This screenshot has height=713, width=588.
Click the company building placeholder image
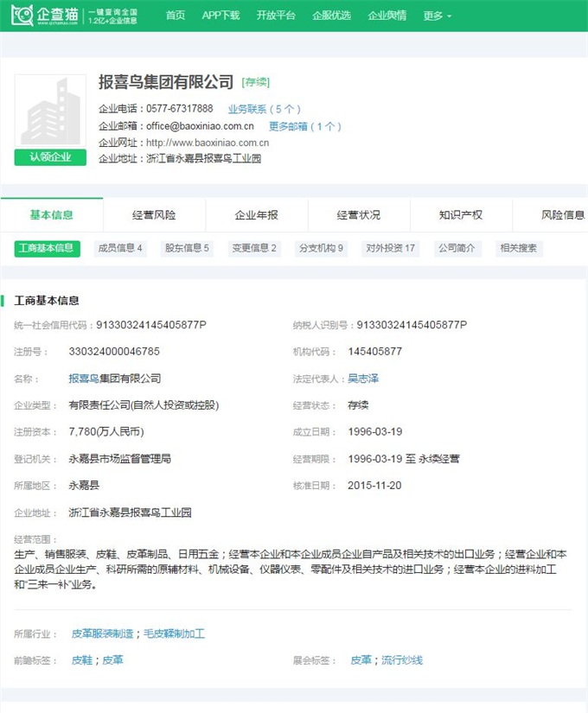pyautogui.click(x=50, y=111)
